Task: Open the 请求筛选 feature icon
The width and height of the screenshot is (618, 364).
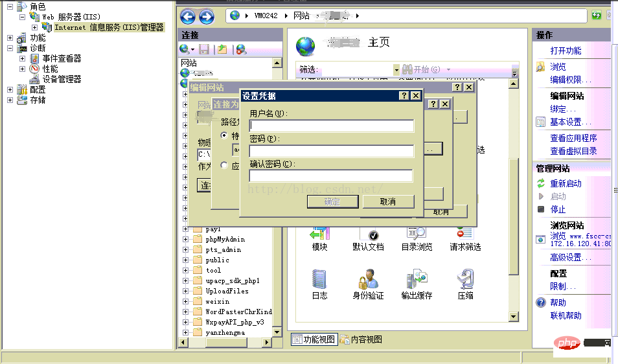Action: coord(465,233)
